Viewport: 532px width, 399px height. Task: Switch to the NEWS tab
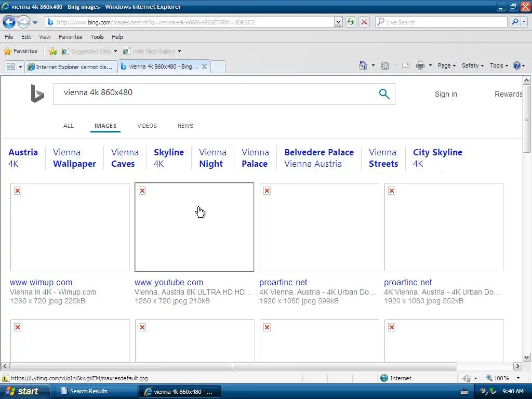point(185,126)
